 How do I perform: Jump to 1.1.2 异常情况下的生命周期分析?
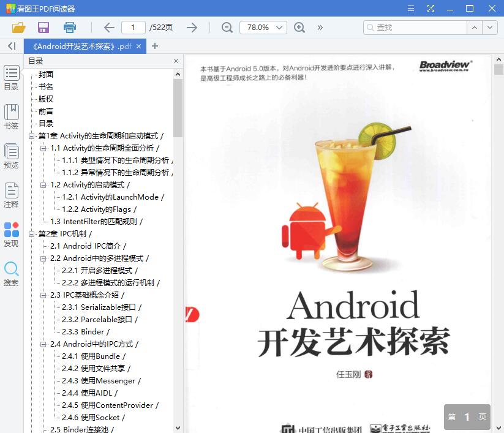pos(118,173)
